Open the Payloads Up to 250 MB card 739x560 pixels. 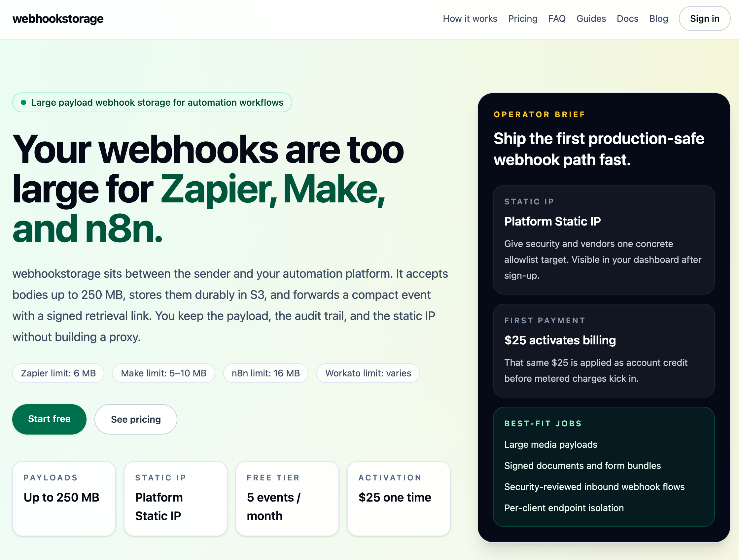point(64,498)
